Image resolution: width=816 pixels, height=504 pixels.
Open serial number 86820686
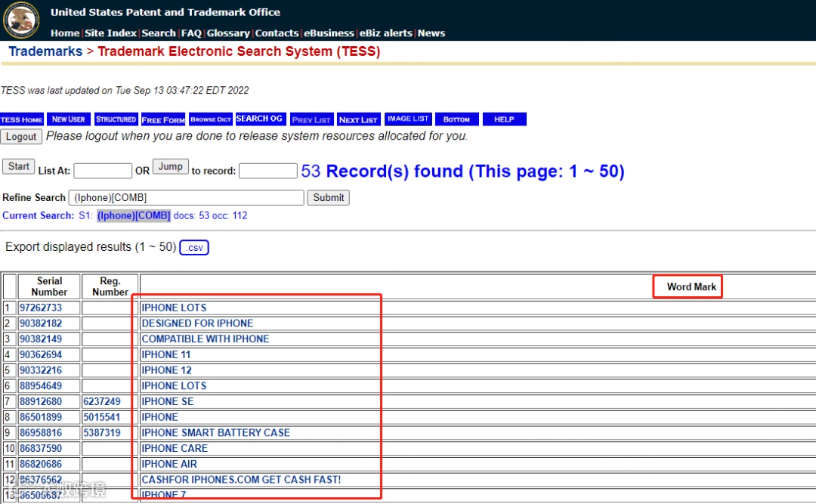pos(41,464)
